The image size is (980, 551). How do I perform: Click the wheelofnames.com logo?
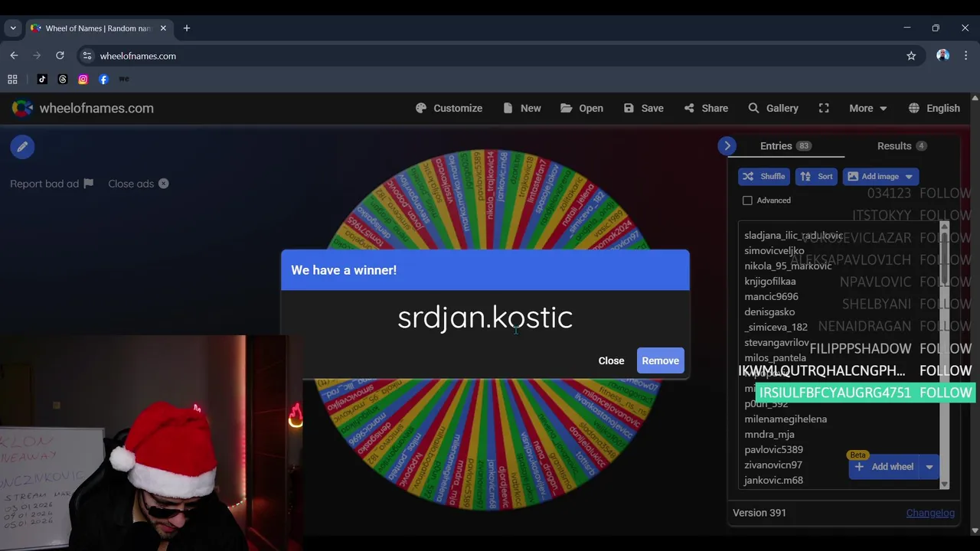click(x=83, y=108)
